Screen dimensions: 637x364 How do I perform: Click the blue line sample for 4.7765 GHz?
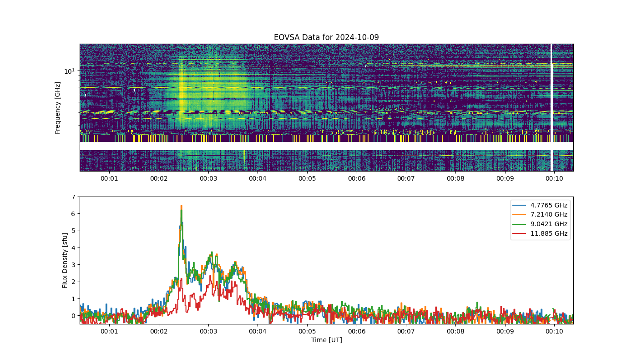pos(520,205)
